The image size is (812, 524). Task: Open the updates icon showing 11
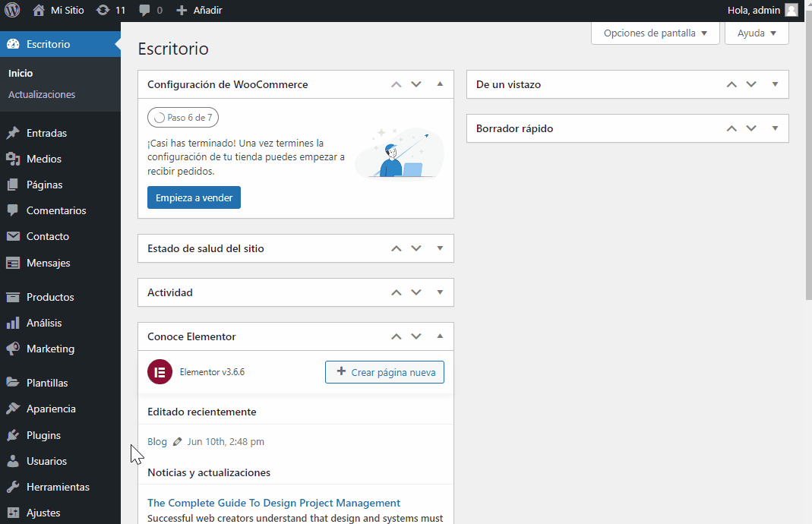point(103,10)
